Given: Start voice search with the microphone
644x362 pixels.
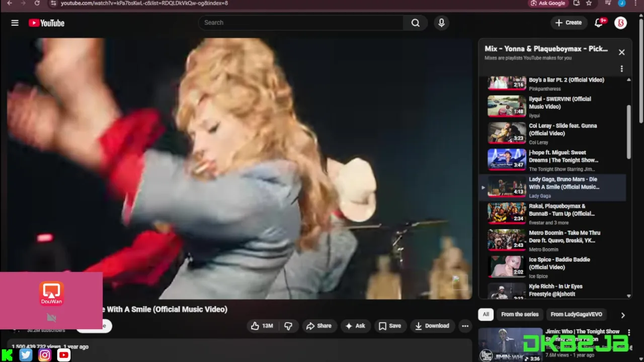Looking at the screenshot, I should [441, 23].
